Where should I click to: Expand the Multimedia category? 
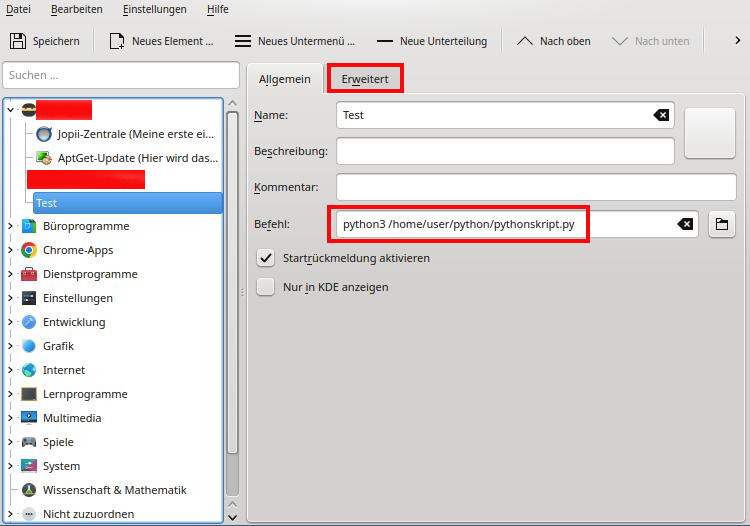[11, 418]
